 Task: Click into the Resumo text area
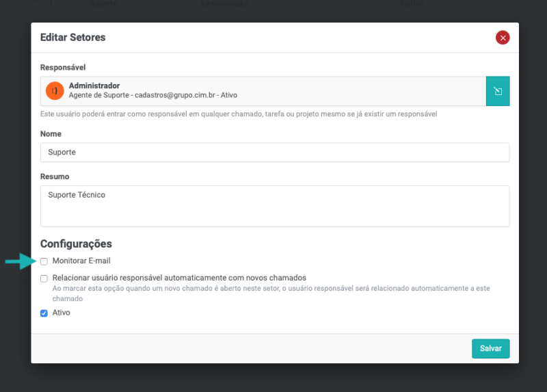point(274,206)
